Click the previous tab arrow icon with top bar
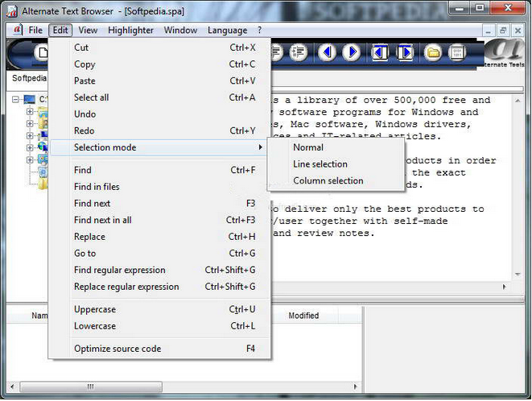Image resolution: width=532 pixels, height=401 pixels. (x=380, y=52)
